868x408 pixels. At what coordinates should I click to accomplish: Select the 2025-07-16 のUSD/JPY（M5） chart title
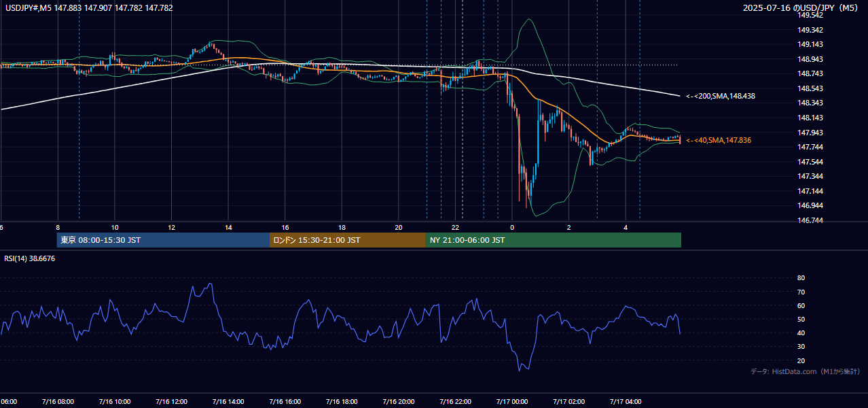802,8
